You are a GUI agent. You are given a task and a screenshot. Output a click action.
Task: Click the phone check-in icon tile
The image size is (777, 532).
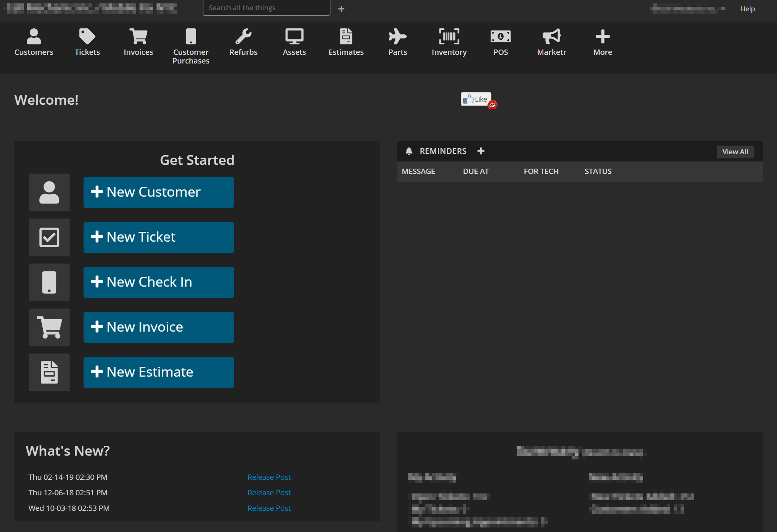point(49,282)
